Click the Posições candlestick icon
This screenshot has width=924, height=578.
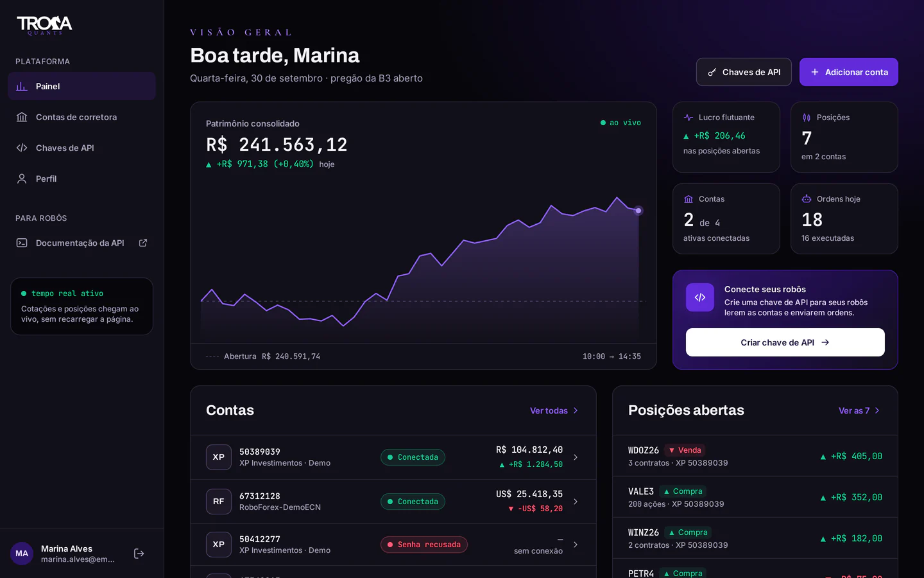[807, 118]
